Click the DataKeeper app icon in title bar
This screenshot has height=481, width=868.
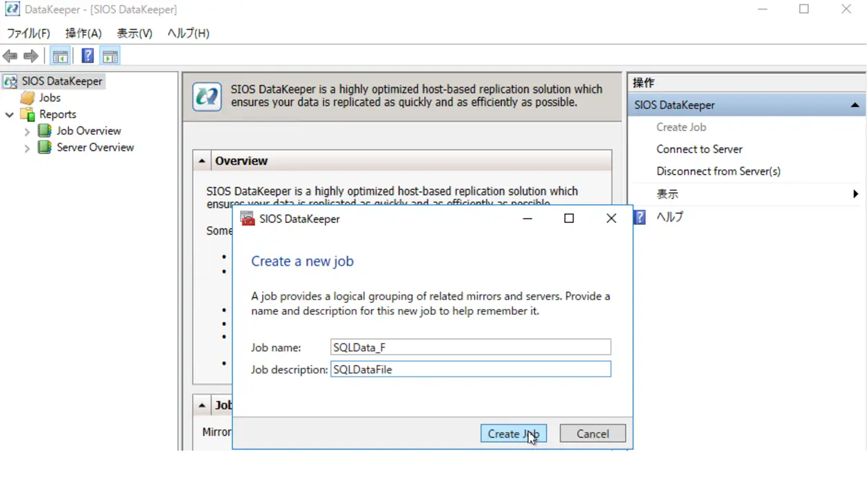click(x=12, y=10)
